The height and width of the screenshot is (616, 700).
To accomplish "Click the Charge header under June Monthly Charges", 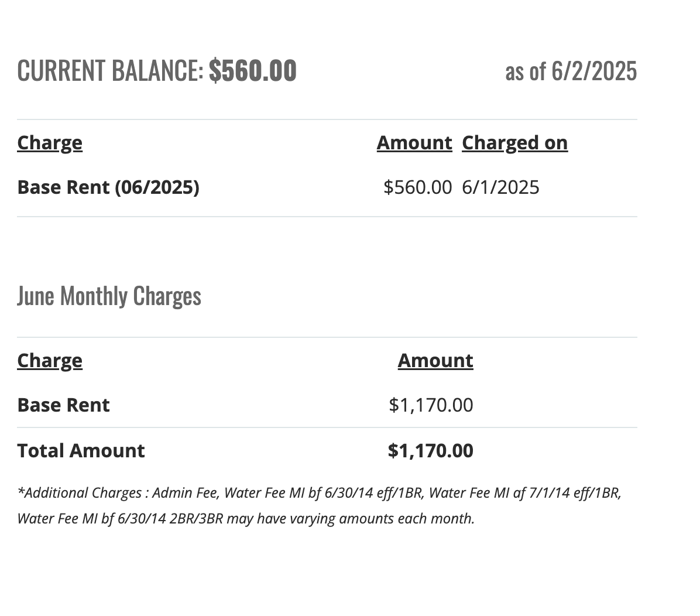I will click(x=50, y=361).
